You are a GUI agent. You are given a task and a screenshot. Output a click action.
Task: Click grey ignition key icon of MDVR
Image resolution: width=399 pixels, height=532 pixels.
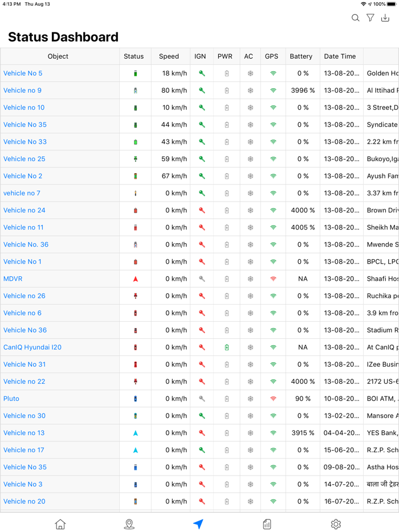pos(202,279)
